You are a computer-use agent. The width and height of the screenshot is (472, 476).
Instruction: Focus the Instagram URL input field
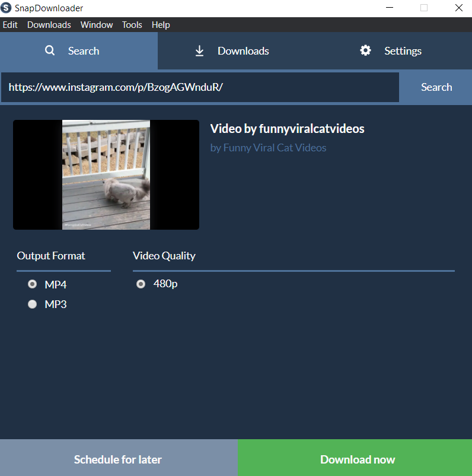click(200, 87)
